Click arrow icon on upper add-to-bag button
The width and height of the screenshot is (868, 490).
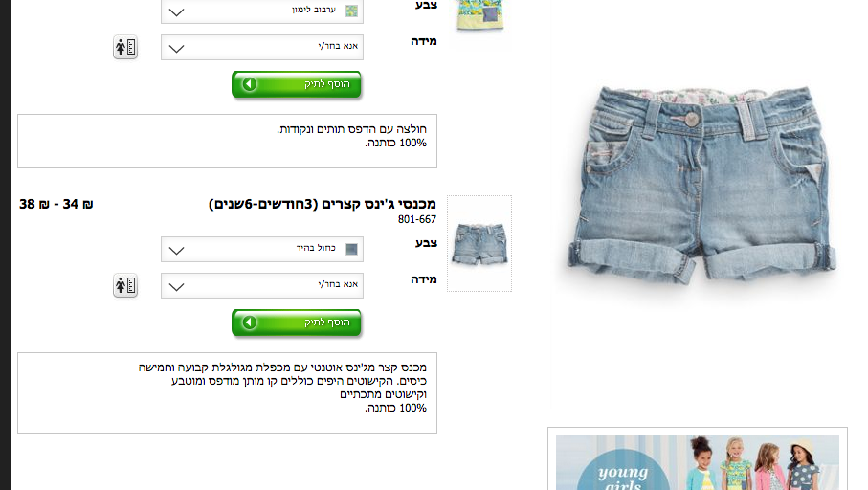[x=250, y=84]
